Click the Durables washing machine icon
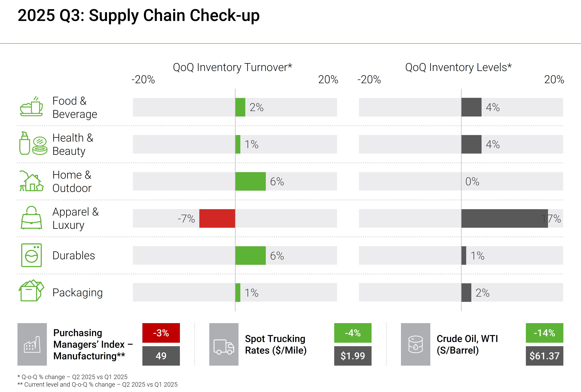581x392 pixels. (x=31, y=255)
